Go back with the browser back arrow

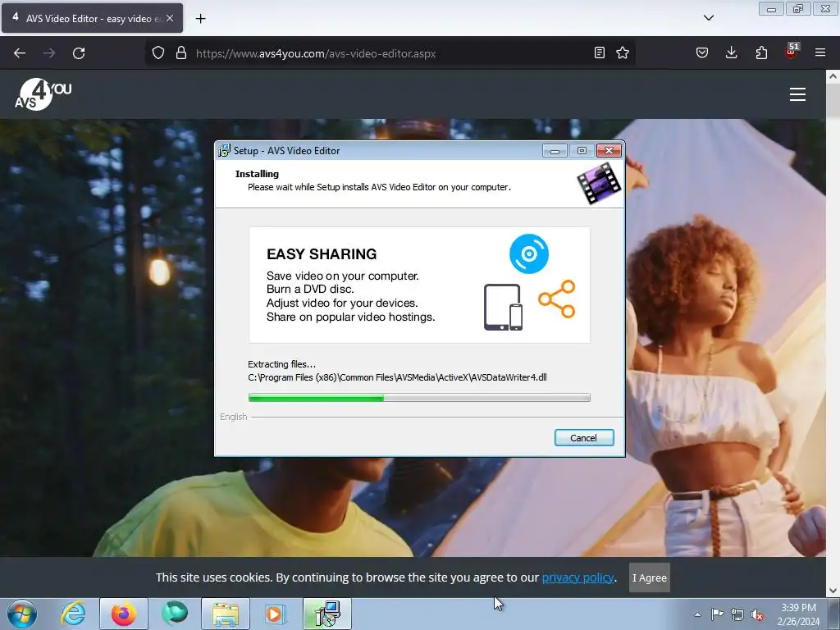(20, 53)
